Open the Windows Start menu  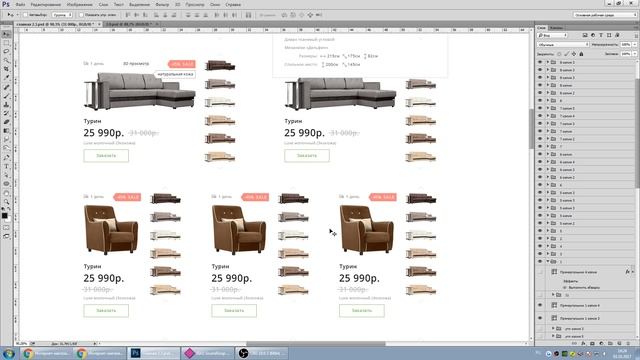[x=9, y=353]
